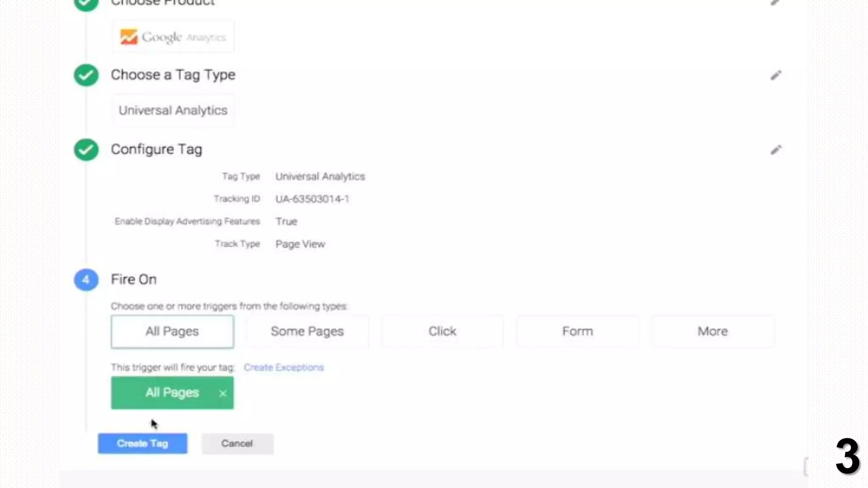
Task: Select the Some Pages trigger type
Action: (x=307, y=331)
